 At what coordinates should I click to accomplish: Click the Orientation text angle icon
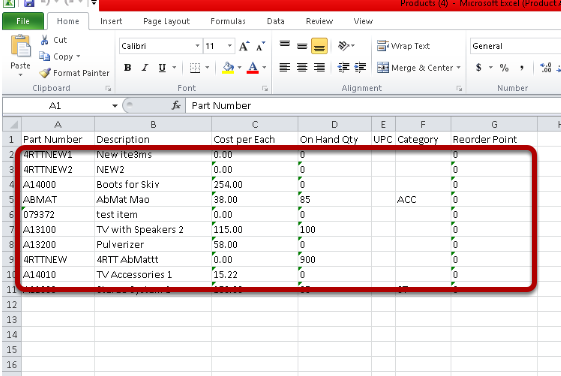click(x=343, y=45)
